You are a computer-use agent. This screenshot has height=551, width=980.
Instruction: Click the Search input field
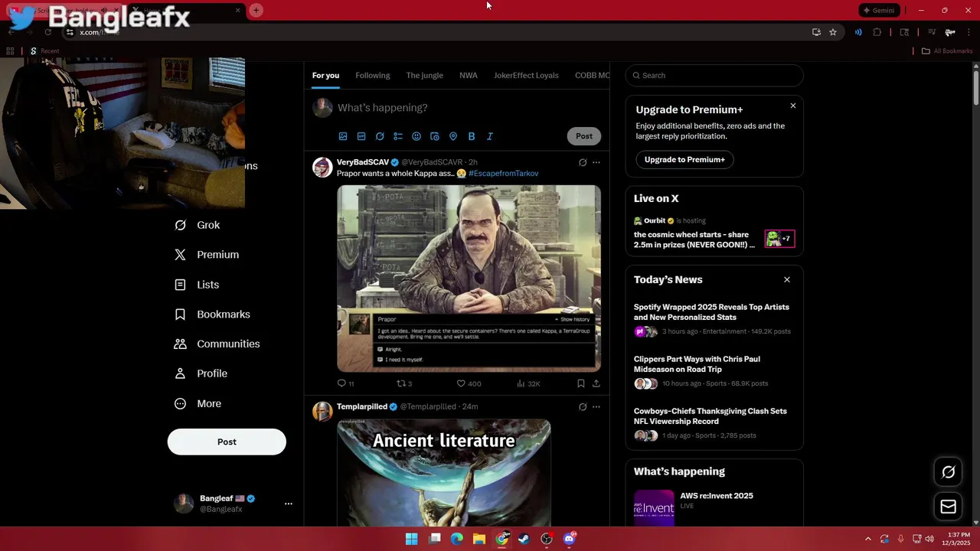pos(714,75)
